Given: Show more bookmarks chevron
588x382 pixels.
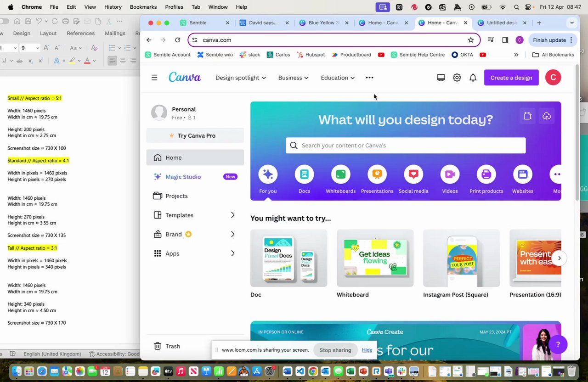Looking at the screenshot, I should pyautogui.click(x=516, y=55).
